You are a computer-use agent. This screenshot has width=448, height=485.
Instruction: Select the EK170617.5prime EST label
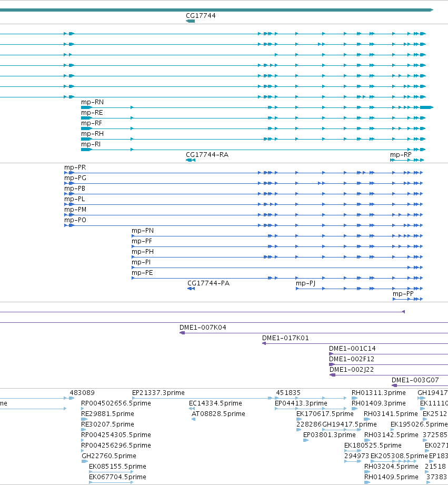[x=325, y=413]
